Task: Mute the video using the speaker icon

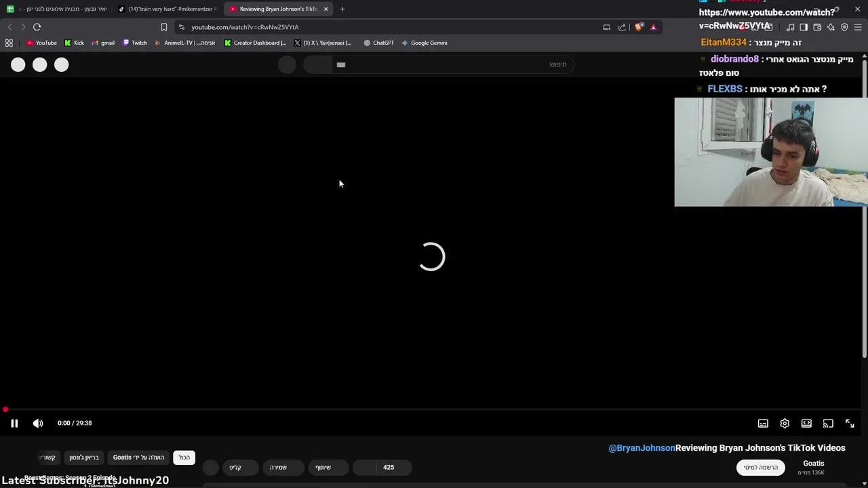Action: coord(38,423)
